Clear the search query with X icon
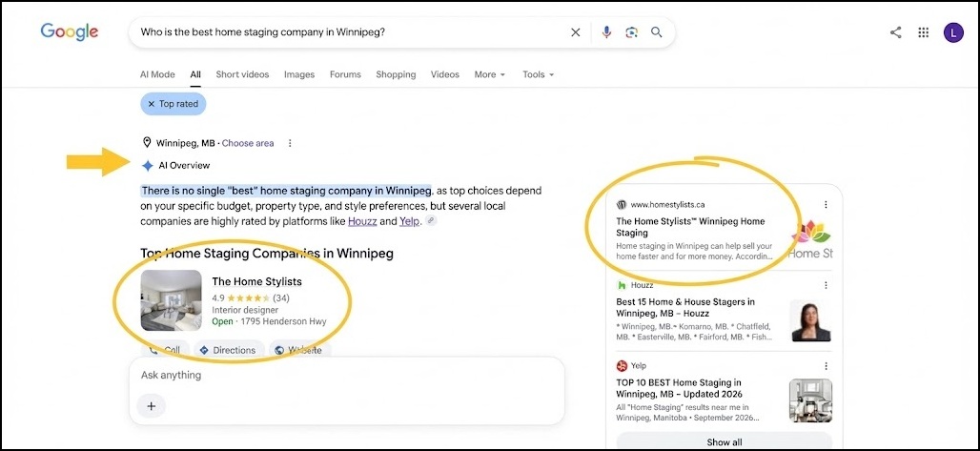Viewport: 980px width, 451px height. pyautogui.click(x=576, y=32)
